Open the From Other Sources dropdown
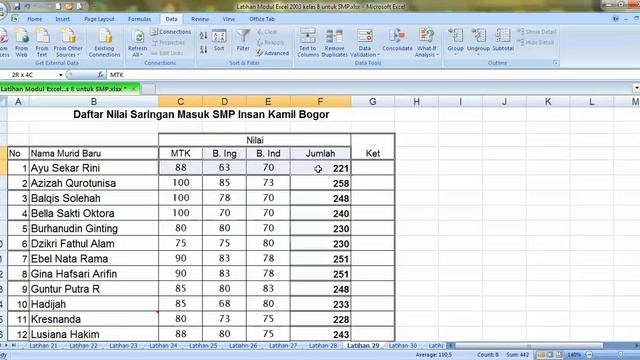The height and width of the screenshot is (360, 640). [x=68, y=42]
